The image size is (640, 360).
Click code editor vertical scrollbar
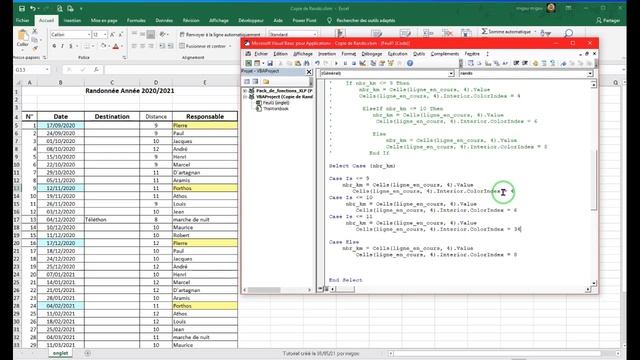(594, 184)
